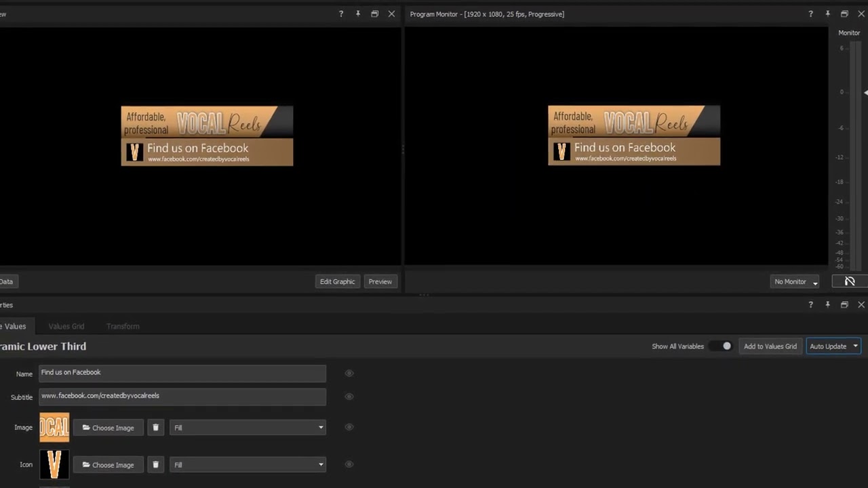The image size is (868, 488).
Task: Float the Program Monitor panel
Action: (844, 14)
